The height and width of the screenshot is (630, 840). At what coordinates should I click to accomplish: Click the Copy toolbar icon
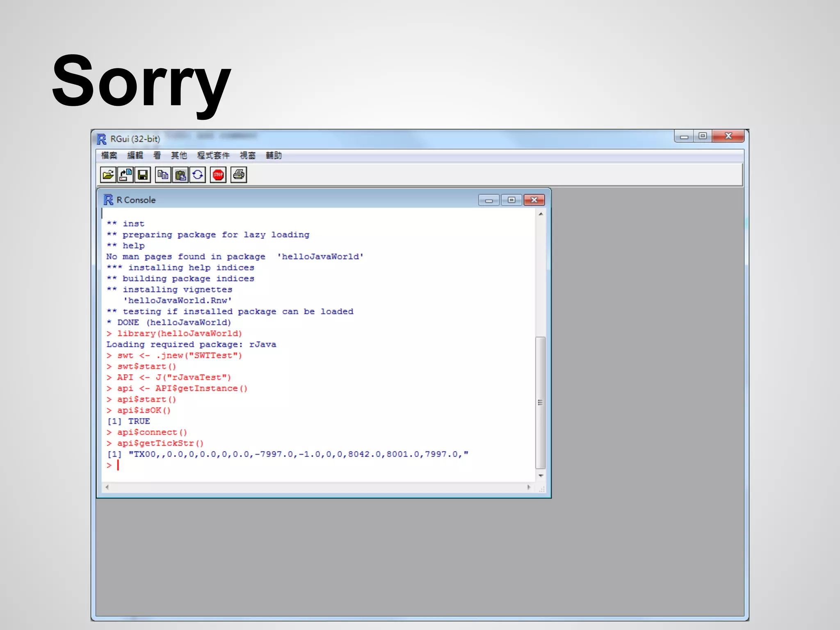pos(163,175)
